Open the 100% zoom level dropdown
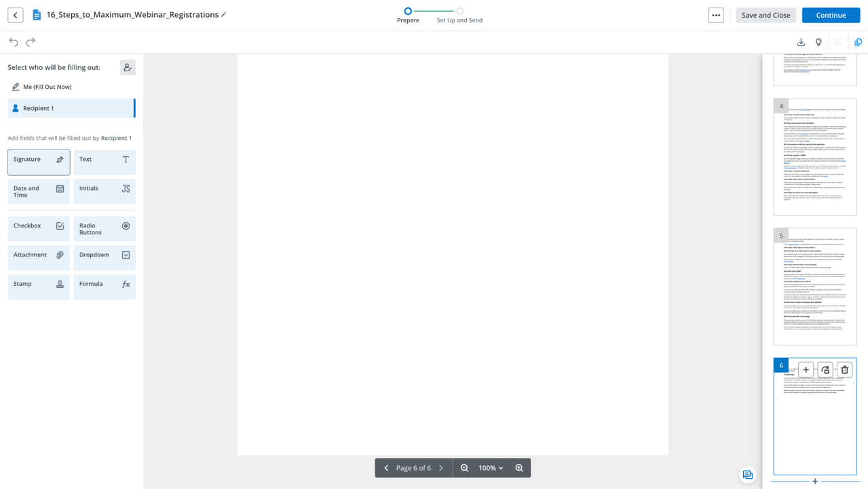The height and width of the screenshot is (489, 868). [x=491, y=468]
